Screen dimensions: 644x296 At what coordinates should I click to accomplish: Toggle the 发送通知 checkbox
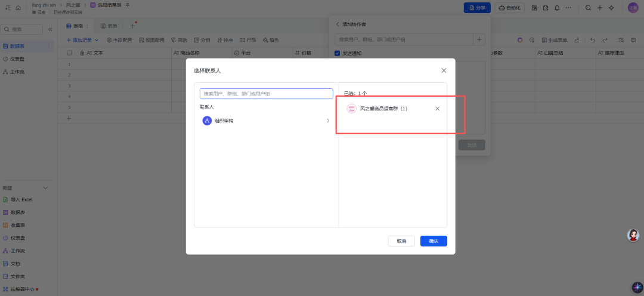pyautogui.click(x=337, y=53)
